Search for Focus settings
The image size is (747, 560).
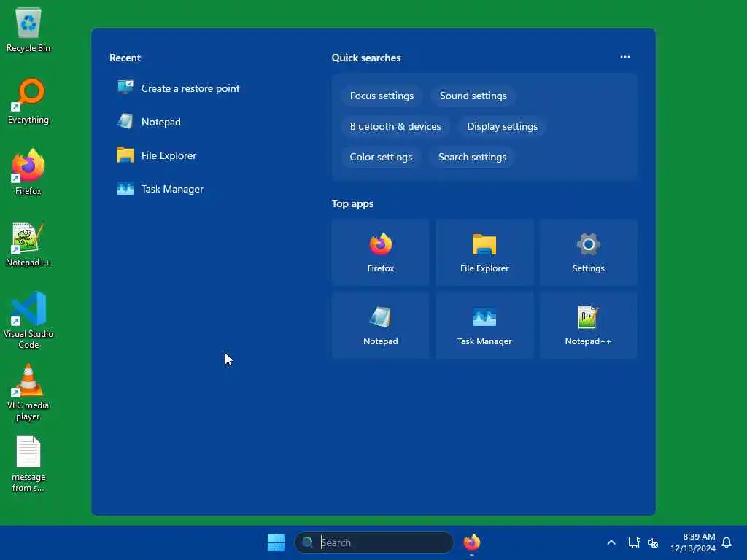point(382,96)
